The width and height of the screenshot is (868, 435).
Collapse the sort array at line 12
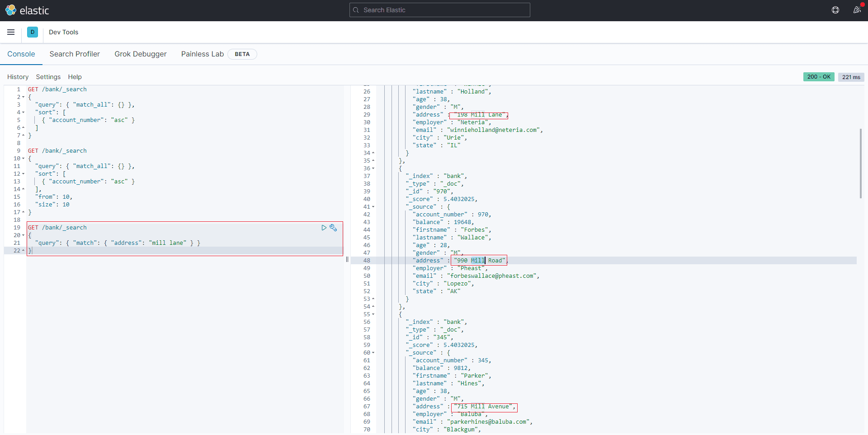[x=24, y=174]
